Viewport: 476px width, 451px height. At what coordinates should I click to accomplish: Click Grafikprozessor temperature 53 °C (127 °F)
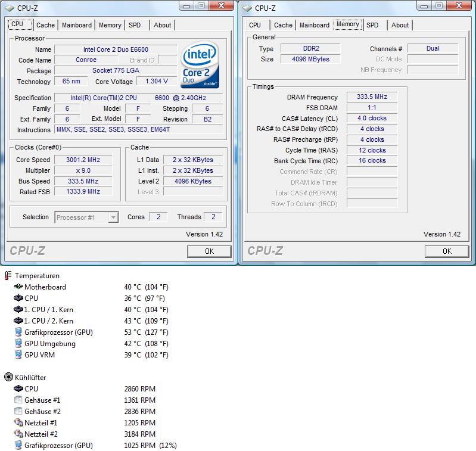click(146, 332)
